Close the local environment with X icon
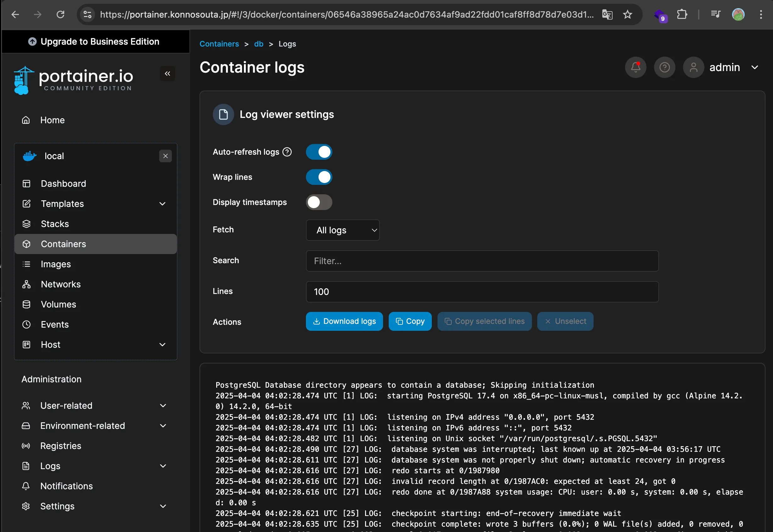This screenshot has width=773, height=532. tap(166, 156)
